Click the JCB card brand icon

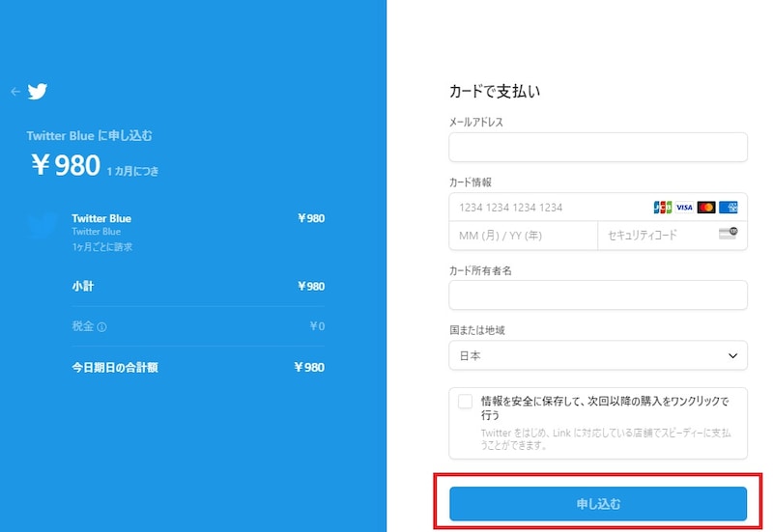[663, 208]
